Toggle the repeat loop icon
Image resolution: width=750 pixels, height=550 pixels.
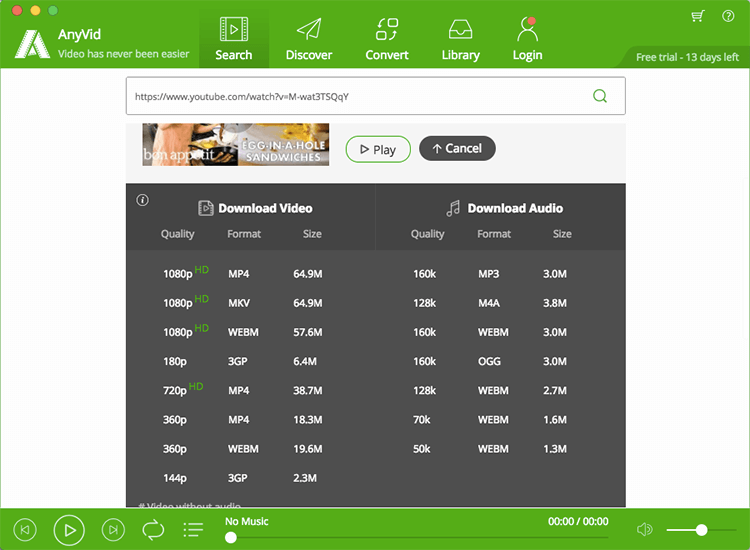click(x=153, y=530)
